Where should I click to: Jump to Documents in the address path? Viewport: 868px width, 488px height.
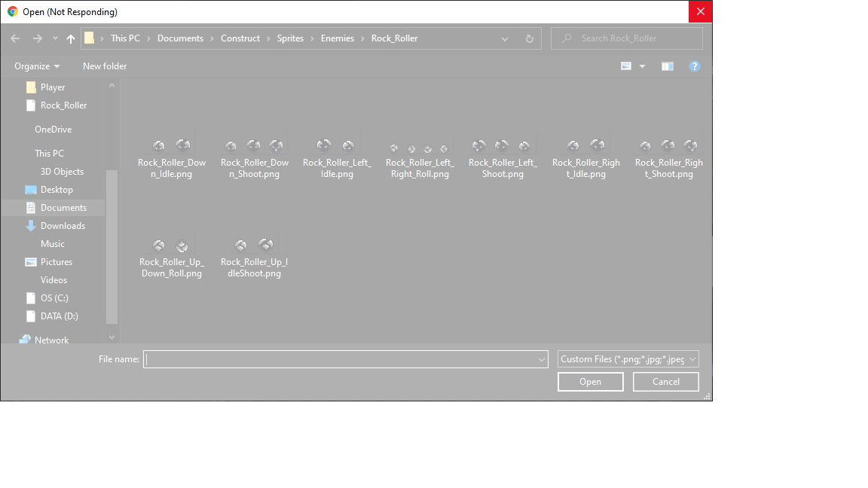tap(180, 38)
